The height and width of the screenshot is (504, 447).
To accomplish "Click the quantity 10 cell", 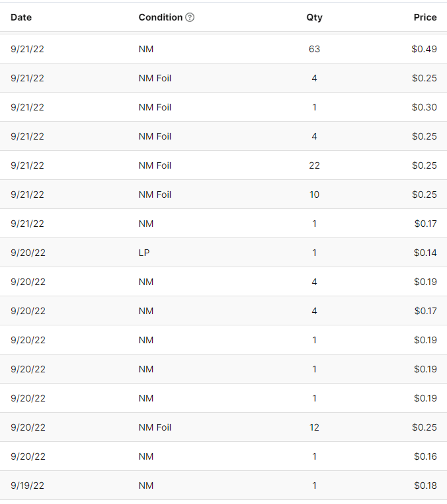I will click(x=314, y=194).
